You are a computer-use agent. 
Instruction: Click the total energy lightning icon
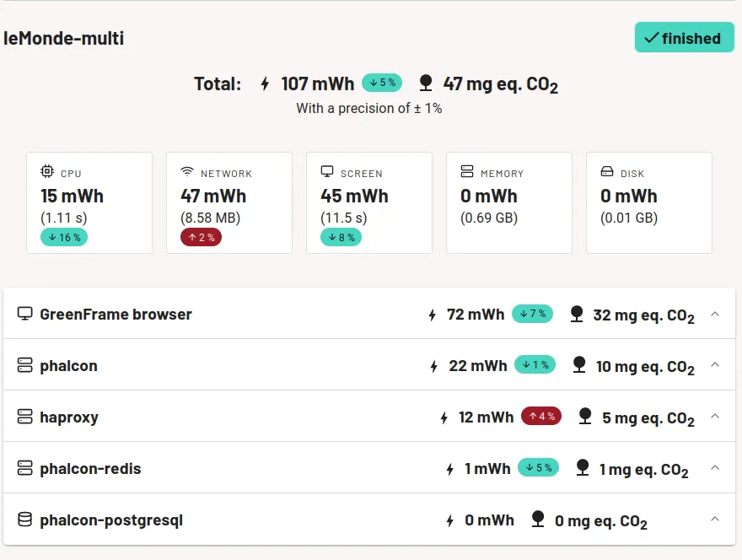coord(265,83)
